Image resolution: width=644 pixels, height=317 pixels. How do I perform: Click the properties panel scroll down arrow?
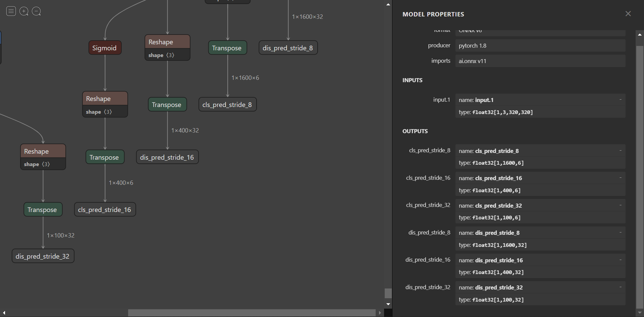[640, 313]
